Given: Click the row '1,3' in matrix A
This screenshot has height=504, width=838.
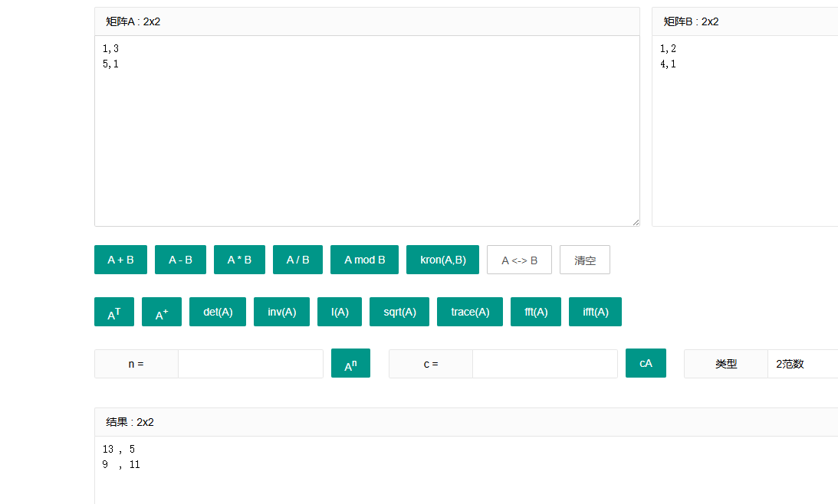Looking at the screenshot, I should [110, 48].
